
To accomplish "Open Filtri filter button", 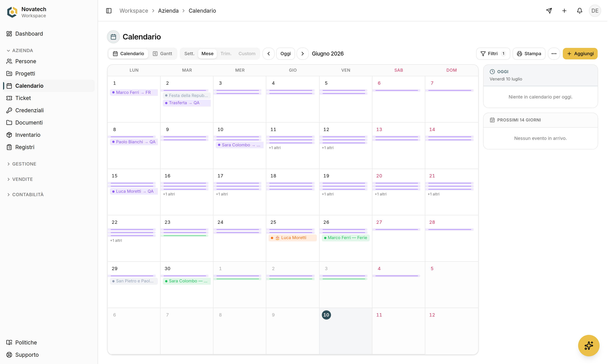I will [x=493, y=54].
